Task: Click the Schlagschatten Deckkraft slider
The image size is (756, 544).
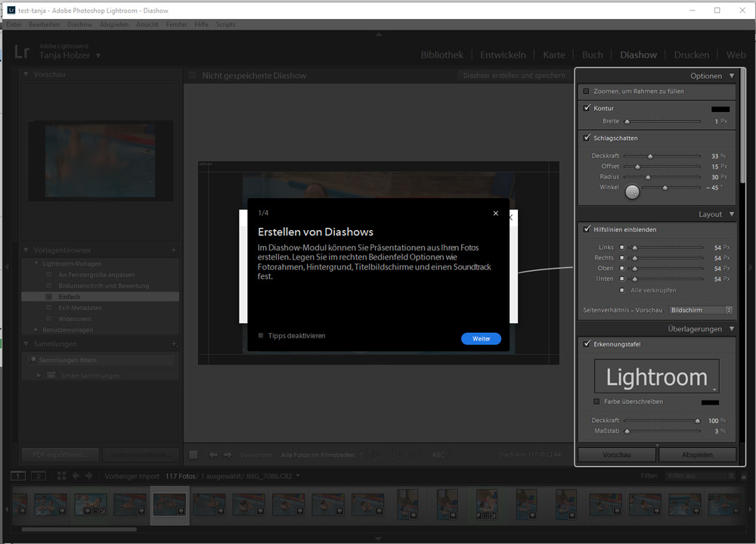Action: click(x=662, y=156)
